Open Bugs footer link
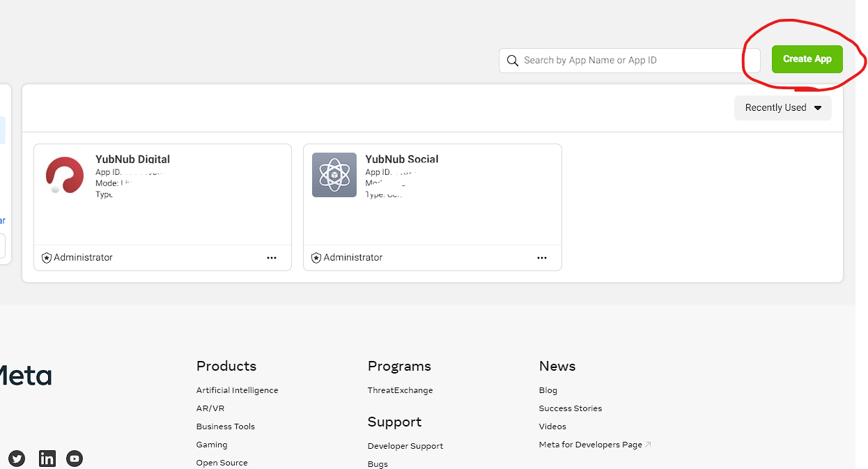The height and width of the screenshot is (469, 868). pos(378,464)
